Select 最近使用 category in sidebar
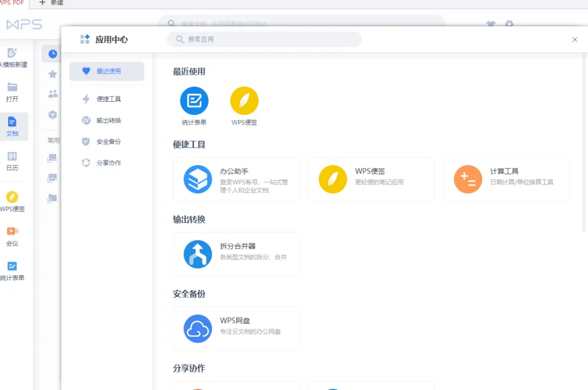 107,71
